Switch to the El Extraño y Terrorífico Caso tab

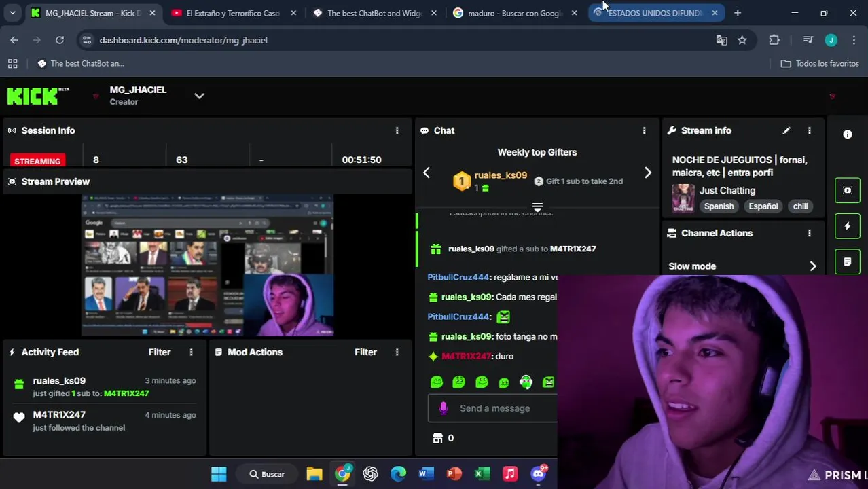(233, 13)
